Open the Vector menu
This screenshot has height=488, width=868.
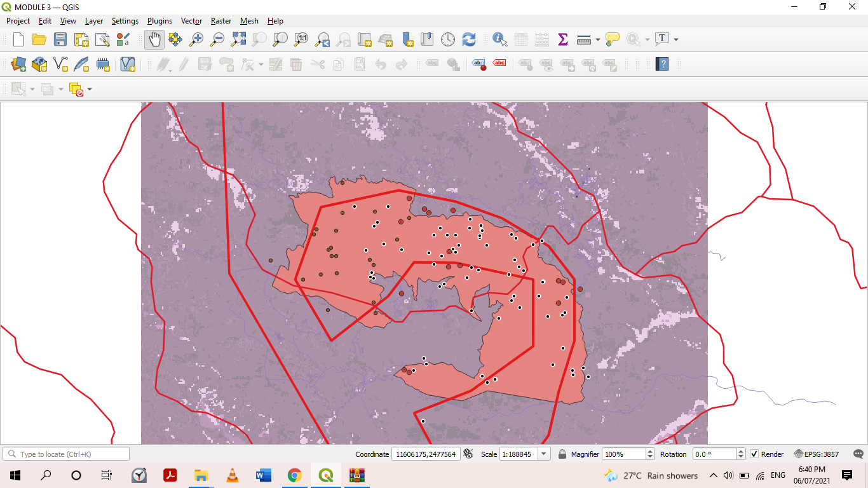point(191,21)
